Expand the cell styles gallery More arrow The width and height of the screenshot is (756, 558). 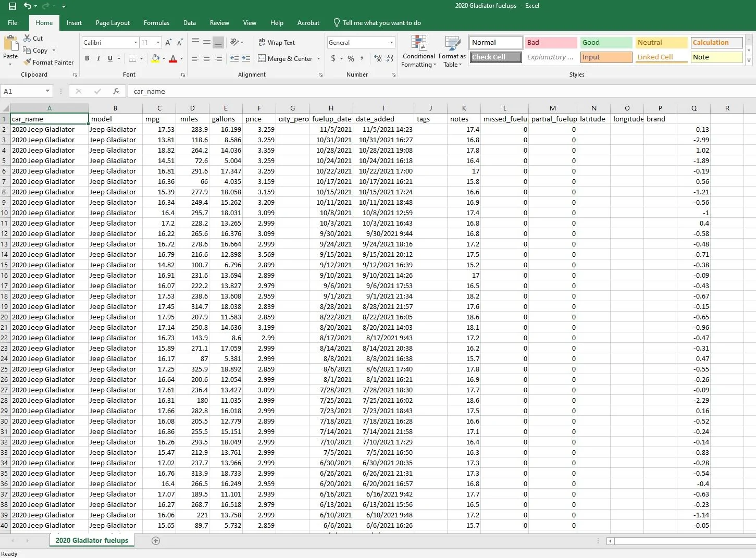tap(749, 60)
